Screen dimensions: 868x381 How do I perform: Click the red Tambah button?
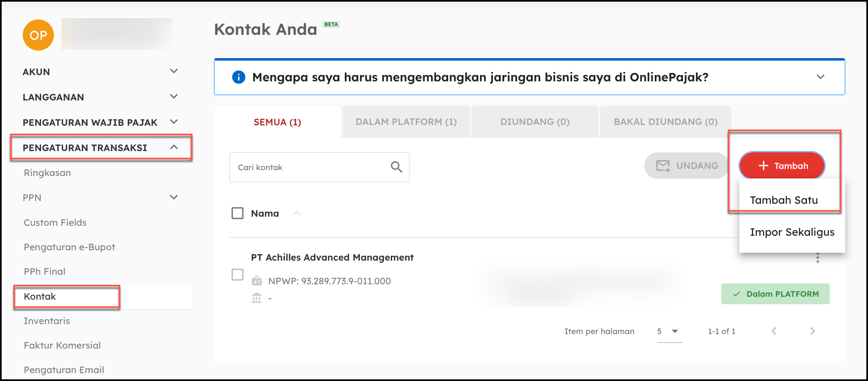click(x=782, y=166)
